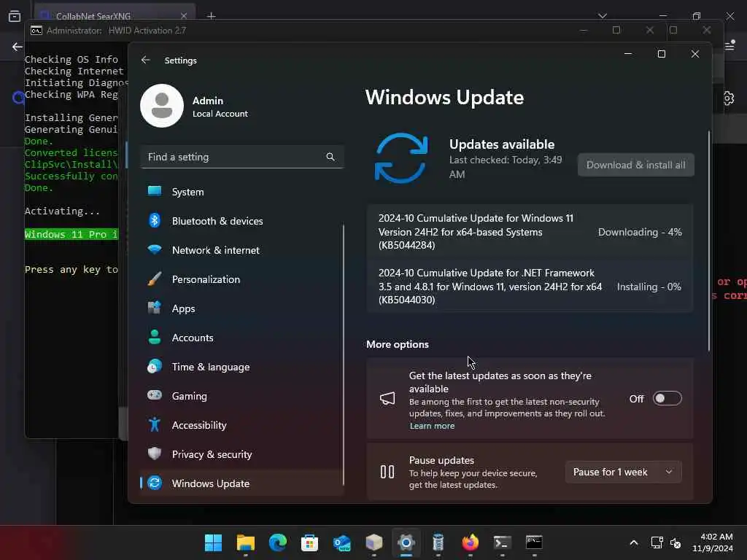This screenshot has height=560, width=747.
Task: Click the Last checked: Today, 3:49 AM text
Action: tap(506, 167)
